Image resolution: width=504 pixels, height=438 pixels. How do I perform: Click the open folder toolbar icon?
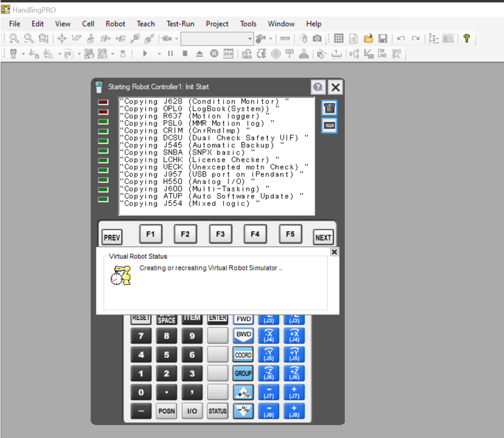pyautogui.click(x=368, y=38)
